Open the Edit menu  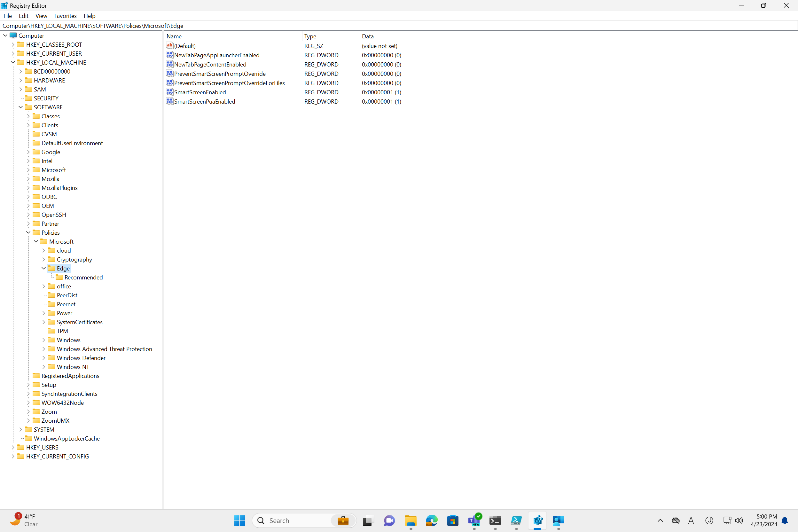23,16
